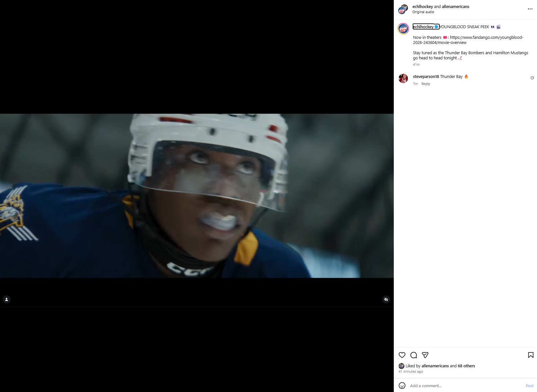Open emoji picker smiley icon
Image resolution: width=537 pixels, height=392 pixels.
coord(402,386)
